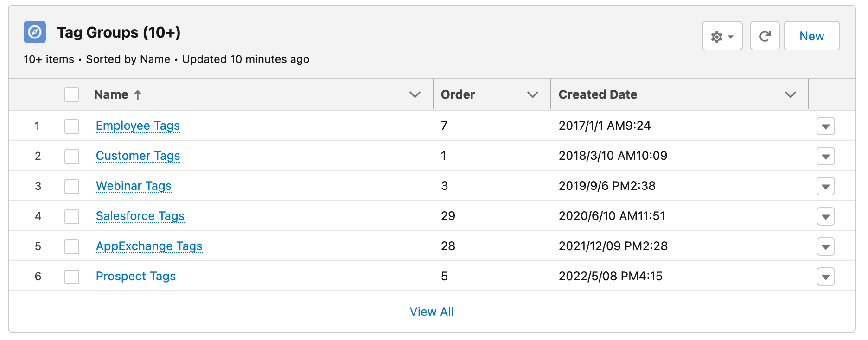Create a New tag group
Screen dimensions: 868x340
click(811, 36)
